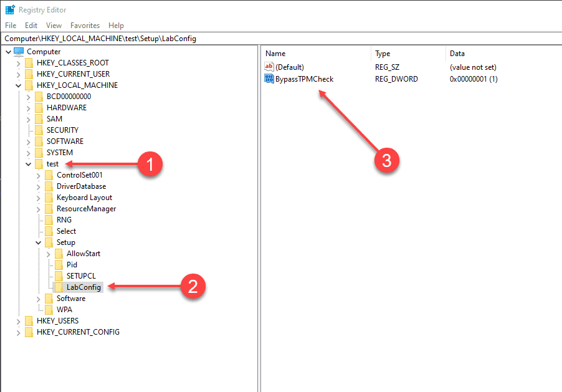Select the WPA key
562x392 pixels.
coord(64,310)
